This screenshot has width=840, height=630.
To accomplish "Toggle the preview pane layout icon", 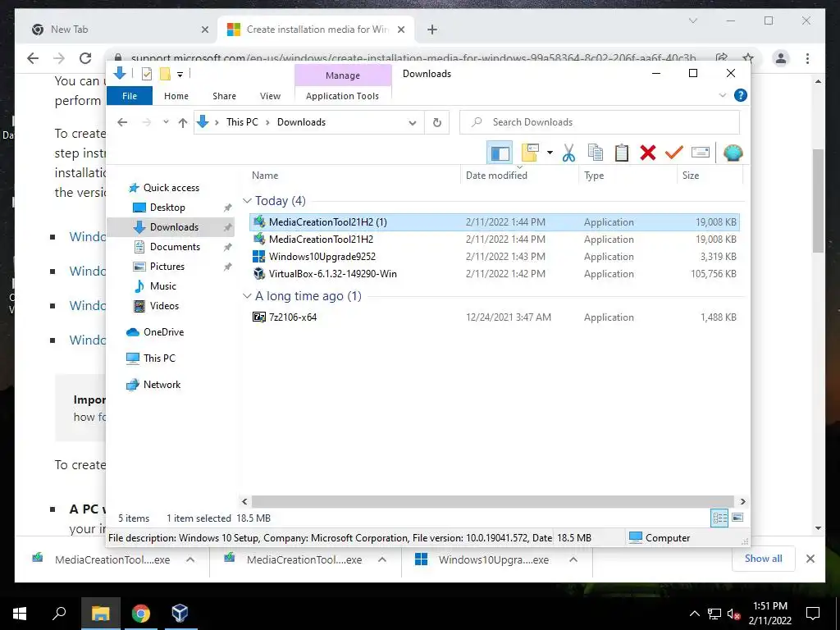I will pos(500,153).
